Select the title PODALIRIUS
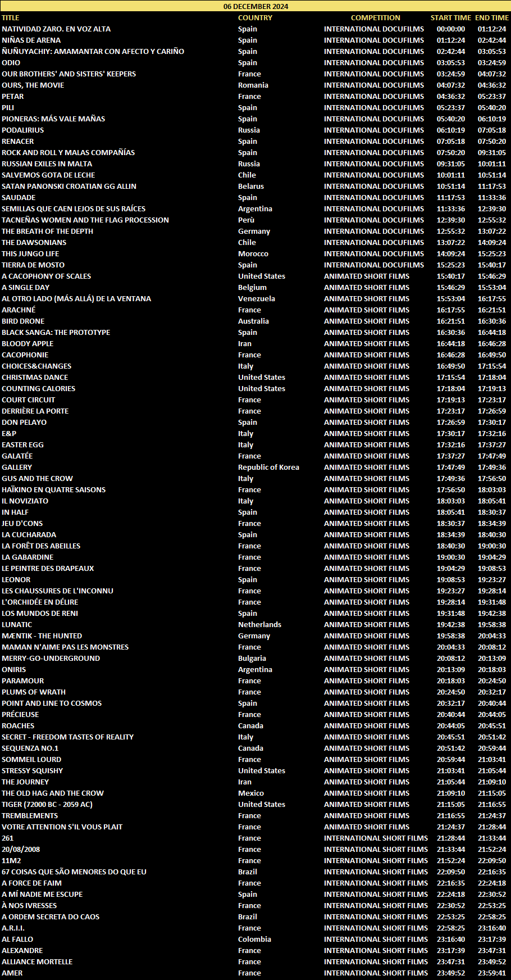The image size is (511, 980). pyautogui.click(x=22, y=130)
